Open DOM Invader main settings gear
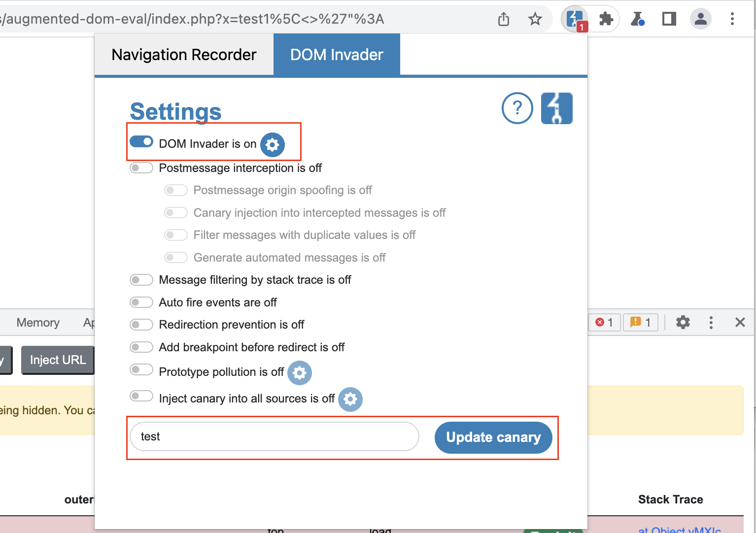Viewport: 756px width, 533px height. pos(273,144)
